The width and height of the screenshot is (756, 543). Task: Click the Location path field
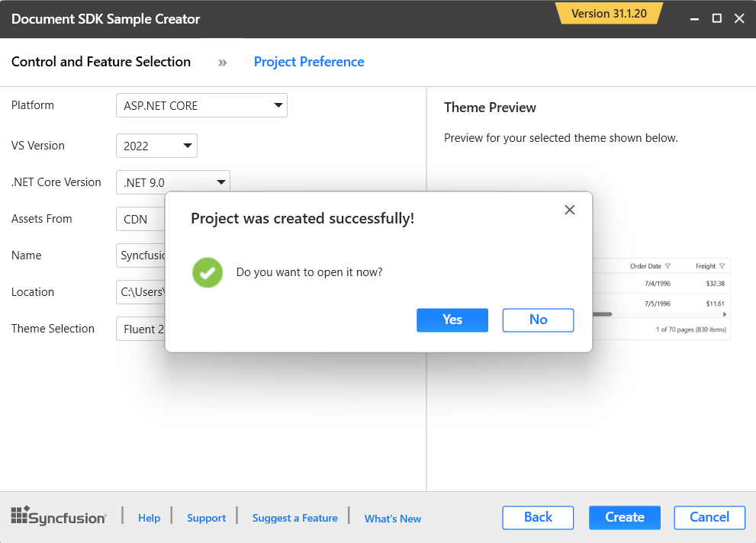141,292
